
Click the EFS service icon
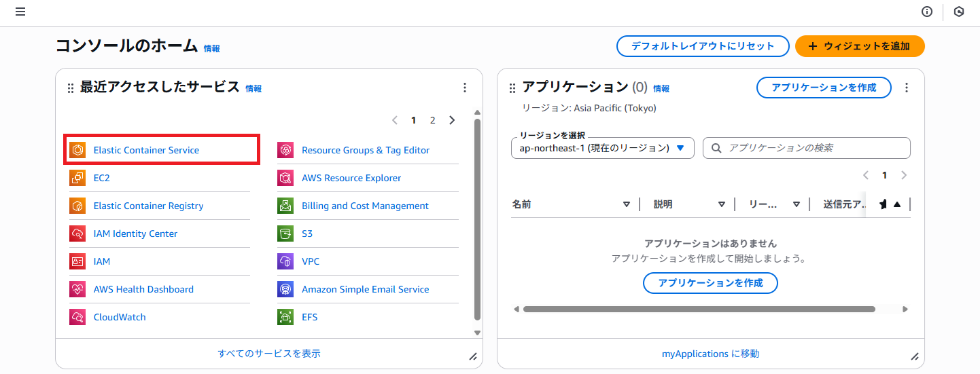tap(285, 317)
